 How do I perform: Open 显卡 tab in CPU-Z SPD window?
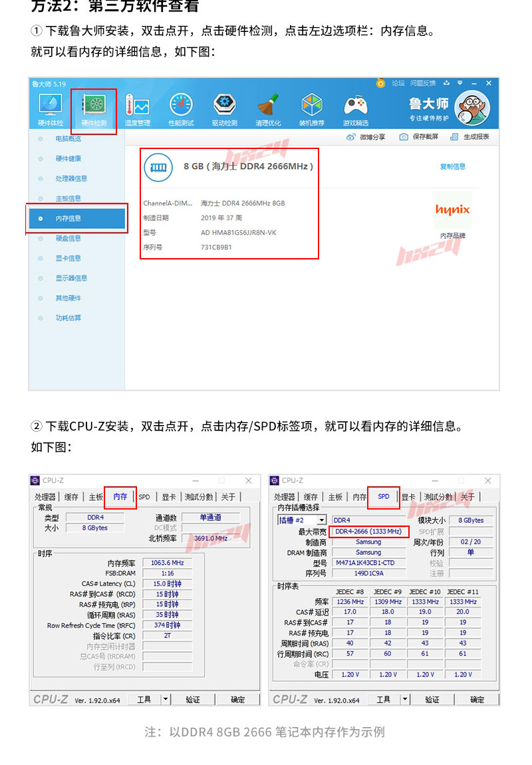point(408,497)
